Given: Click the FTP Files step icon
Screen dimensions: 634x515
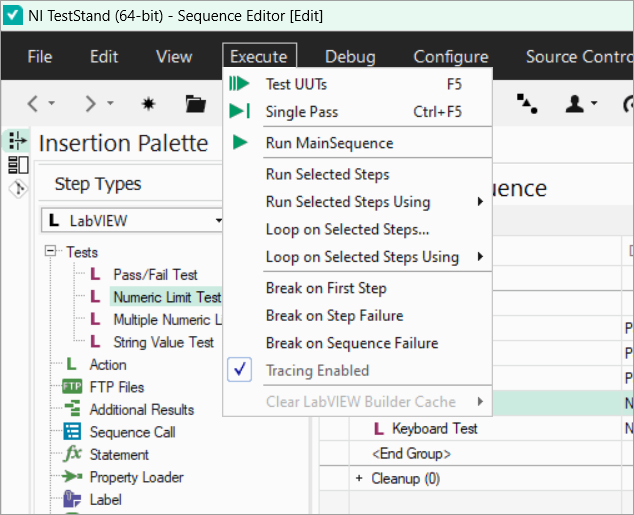Looking at the screenshot, I should pos(72,386).
